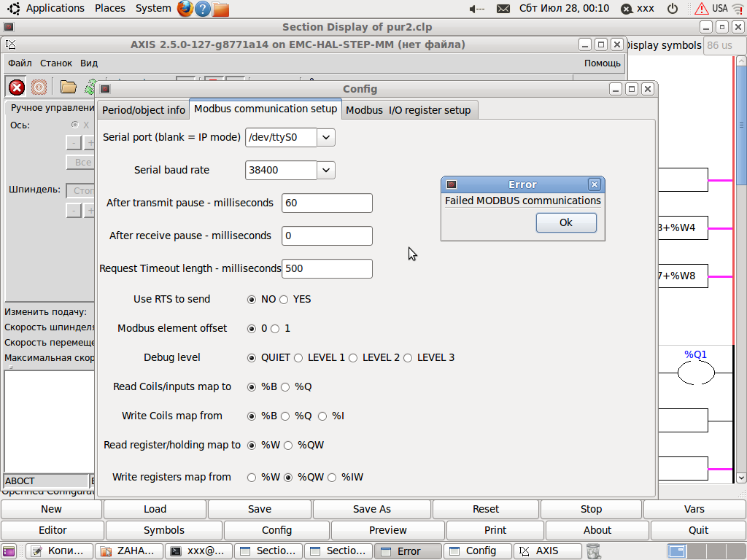Switch to Error window in taskbar

point(409,551)
